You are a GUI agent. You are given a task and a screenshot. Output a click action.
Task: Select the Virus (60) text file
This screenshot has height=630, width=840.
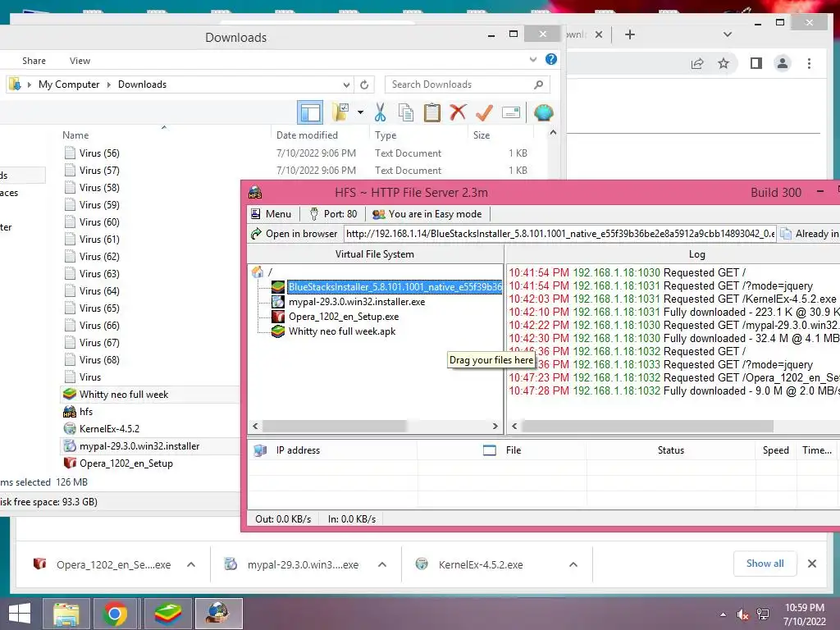pos(99,221)
